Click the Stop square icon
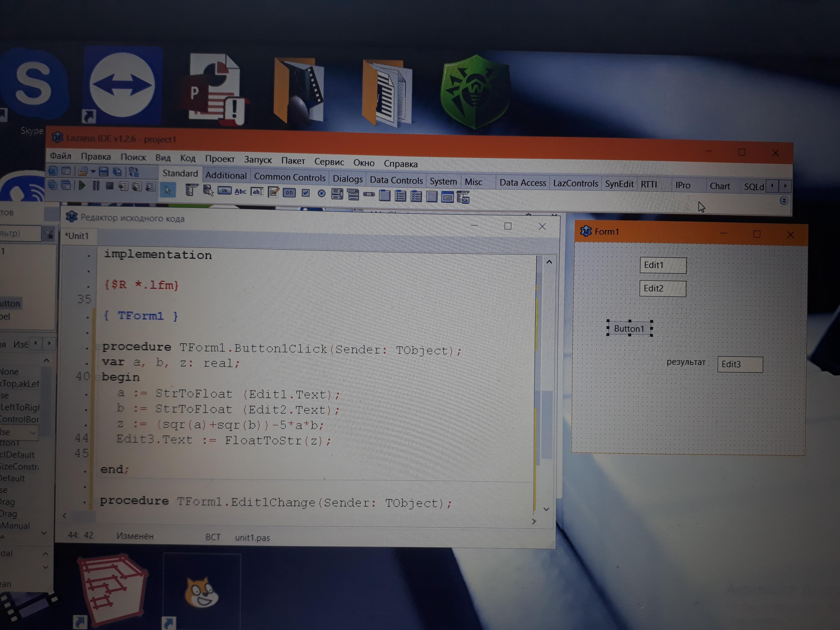Screen dimensions: 840x630 (110, 186)
